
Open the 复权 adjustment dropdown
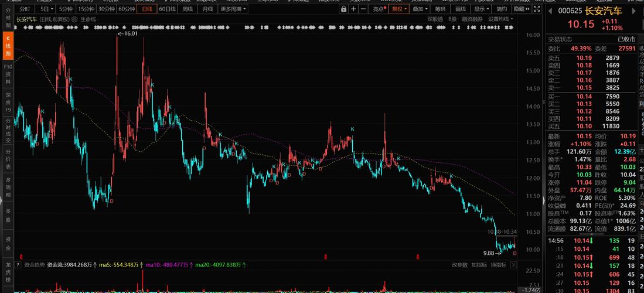click(399, 9)
